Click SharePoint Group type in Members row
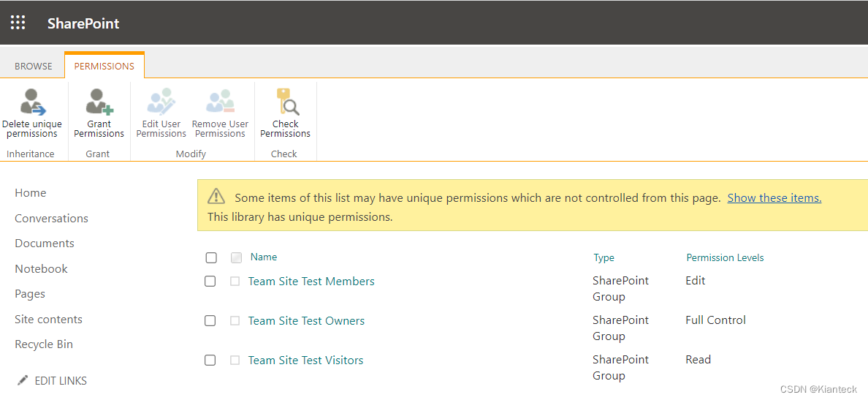 (620, 289)
